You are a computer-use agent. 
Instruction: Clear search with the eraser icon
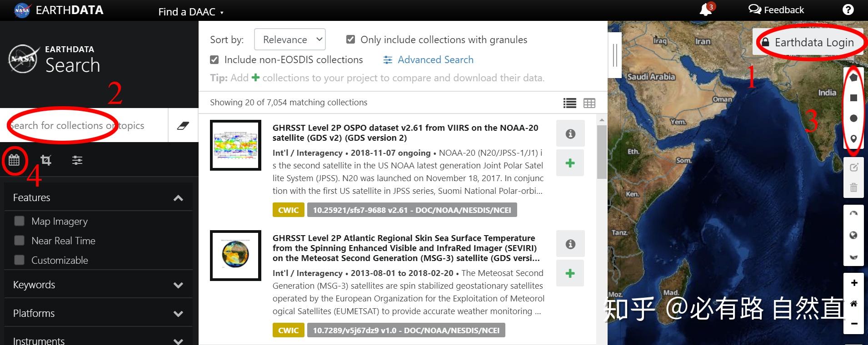coord(183,125)
